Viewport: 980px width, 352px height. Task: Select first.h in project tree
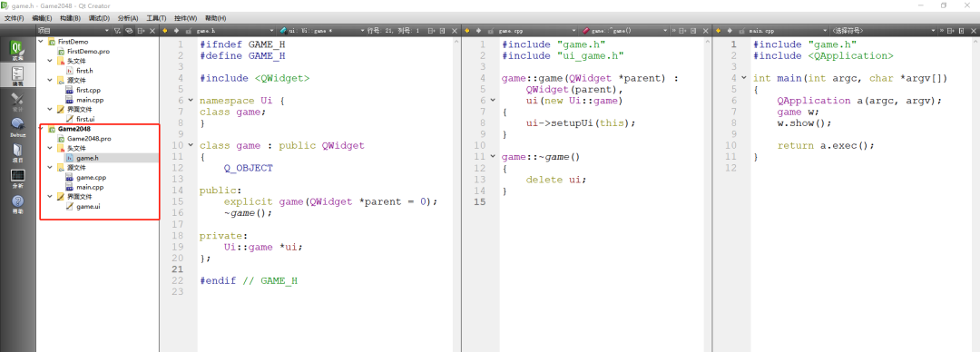pyautogui.click(x=84, y=72)
